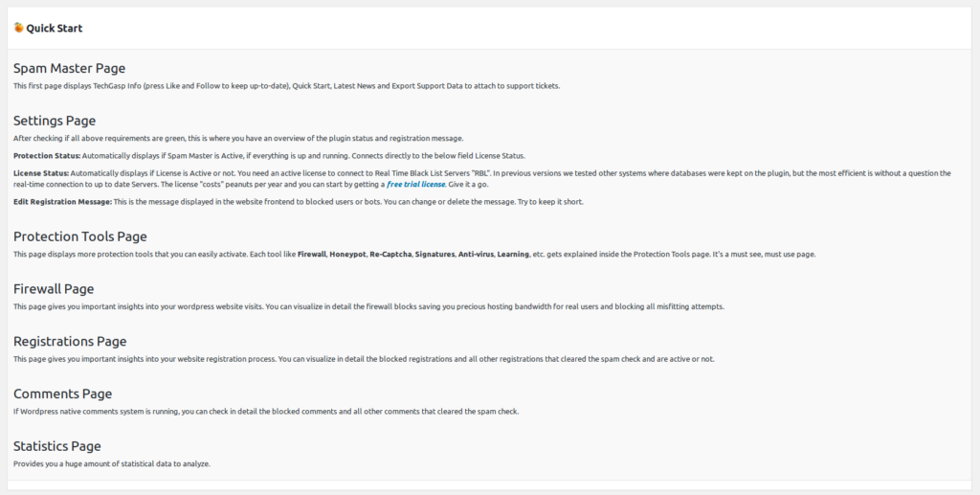This screenshot has height=495, width=980.
Task: Click the Spam Master icon beside Quick Start
Action: (19, 28)
